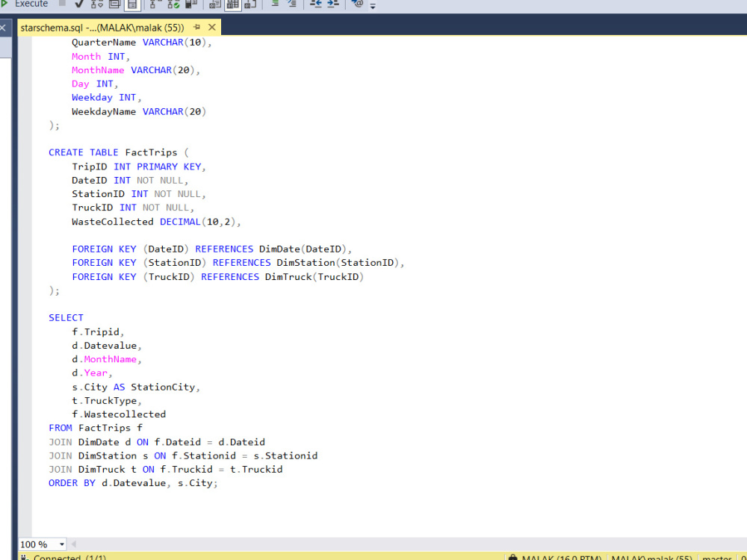Screen dimensions: 747x560
Task: Uncomment the selected lines icon
Action: pos(291,4)
